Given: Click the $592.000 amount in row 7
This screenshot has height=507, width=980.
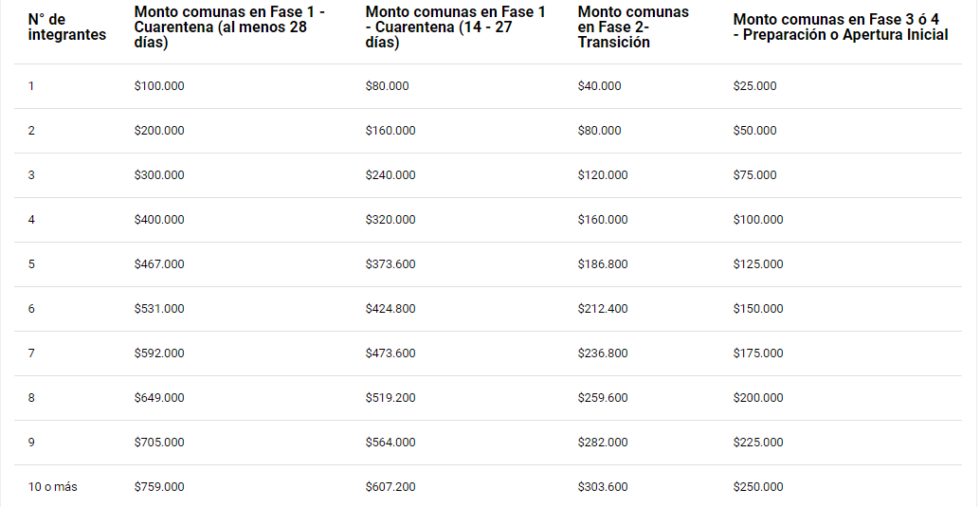Looking at the screenshot, I should pos(159,353).
